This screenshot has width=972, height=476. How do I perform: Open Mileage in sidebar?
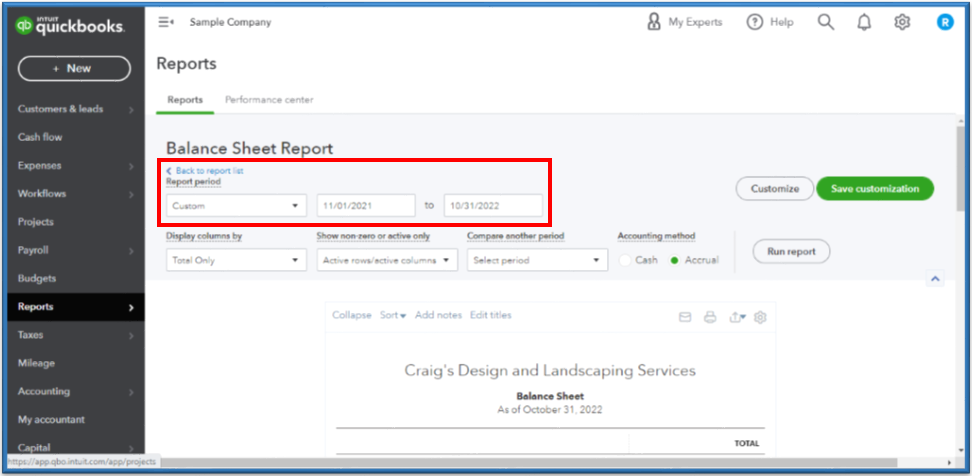coord(37,363)
